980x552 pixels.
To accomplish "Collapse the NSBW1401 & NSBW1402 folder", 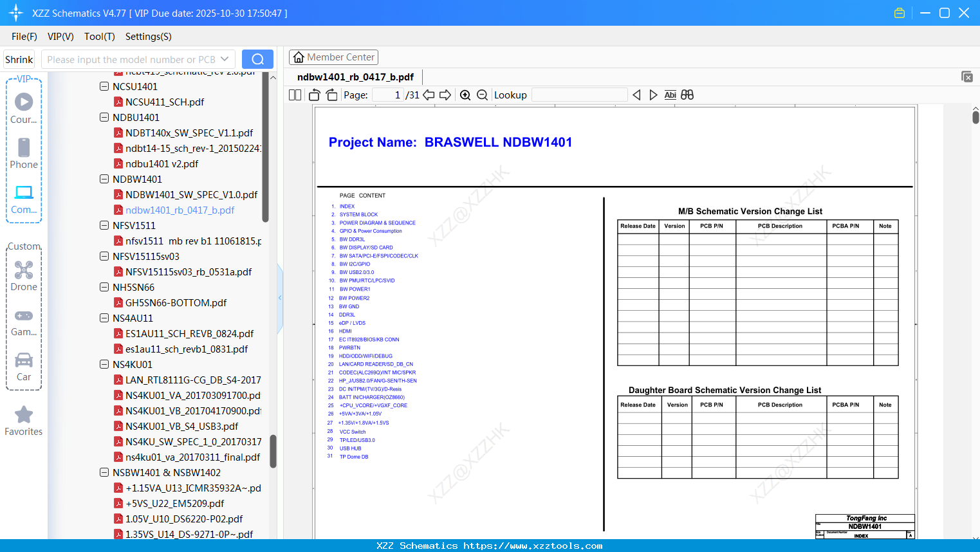I will click(x=104, y=472).
